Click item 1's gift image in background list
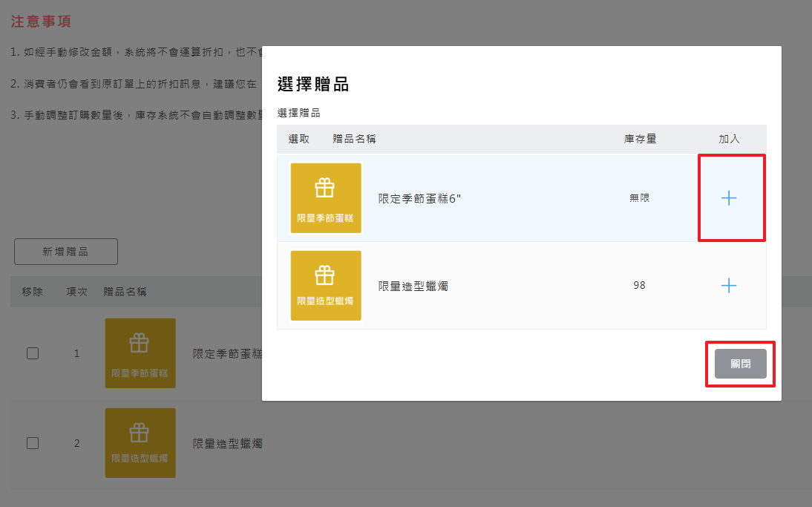Viewport: 812px width, 507px height. click(x=140, y=353)
